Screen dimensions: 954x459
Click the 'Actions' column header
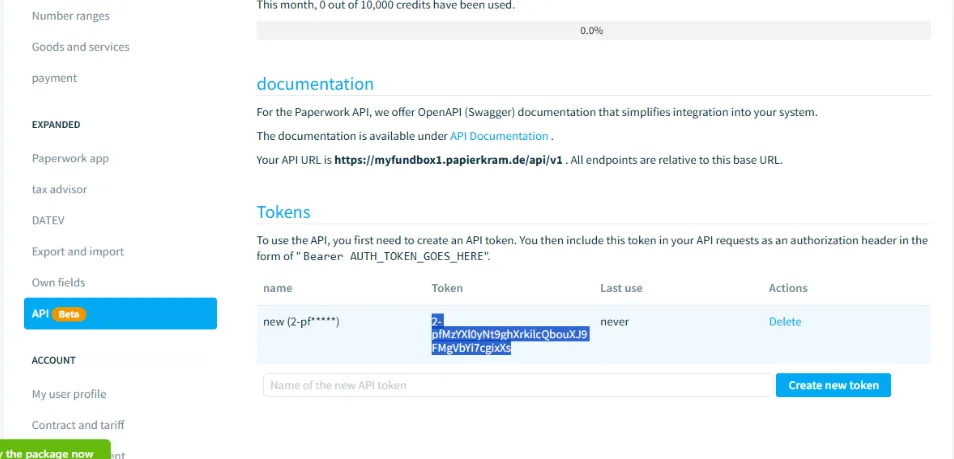coord(788,288)
